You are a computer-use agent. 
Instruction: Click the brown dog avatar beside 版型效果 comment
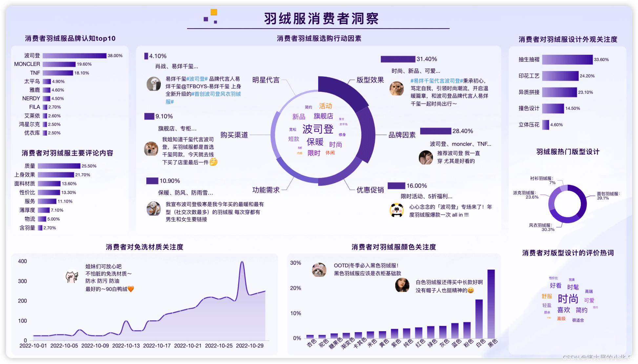click(x=397, y=88)
